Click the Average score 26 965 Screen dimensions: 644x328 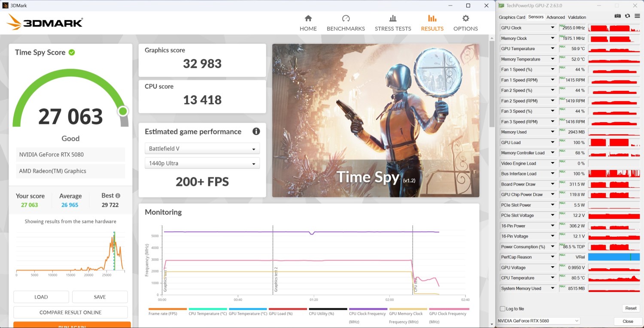(x=70, y=205)
